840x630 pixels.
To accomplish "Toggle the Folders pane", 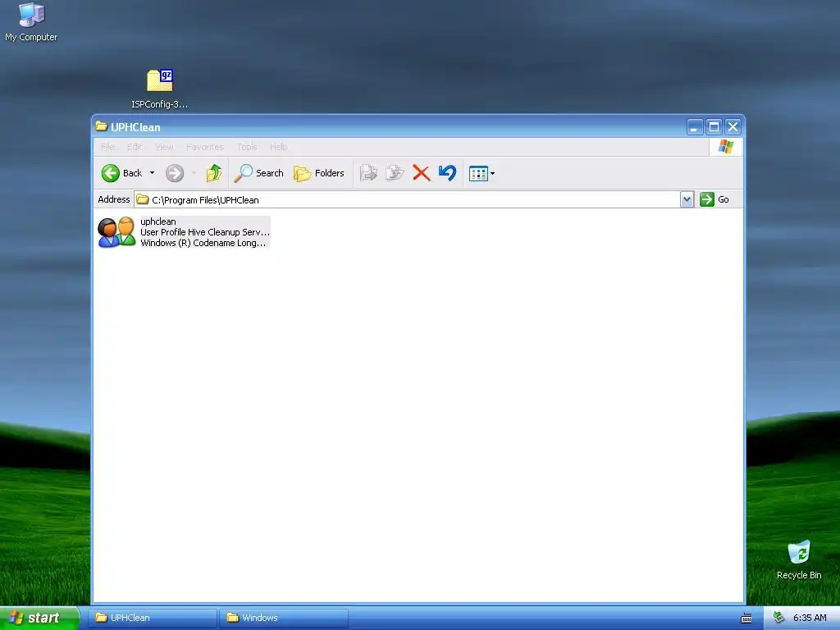I will click(x=319, y=173).
